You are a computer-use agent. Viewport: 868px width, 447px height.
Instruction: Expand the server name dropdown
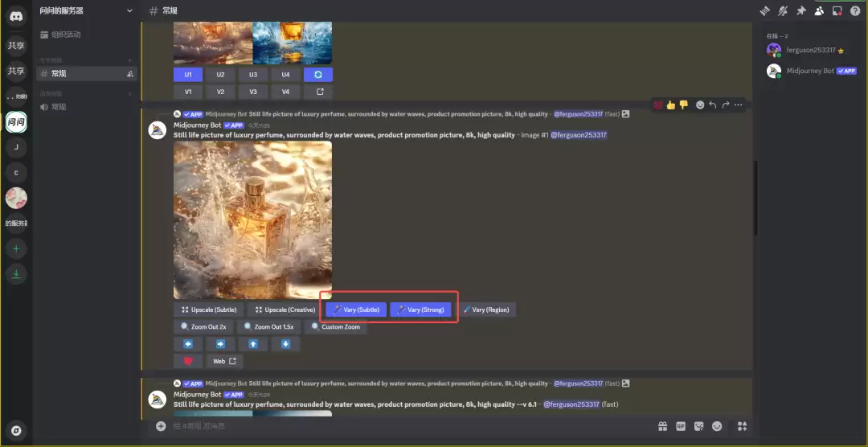coord(130,10)
